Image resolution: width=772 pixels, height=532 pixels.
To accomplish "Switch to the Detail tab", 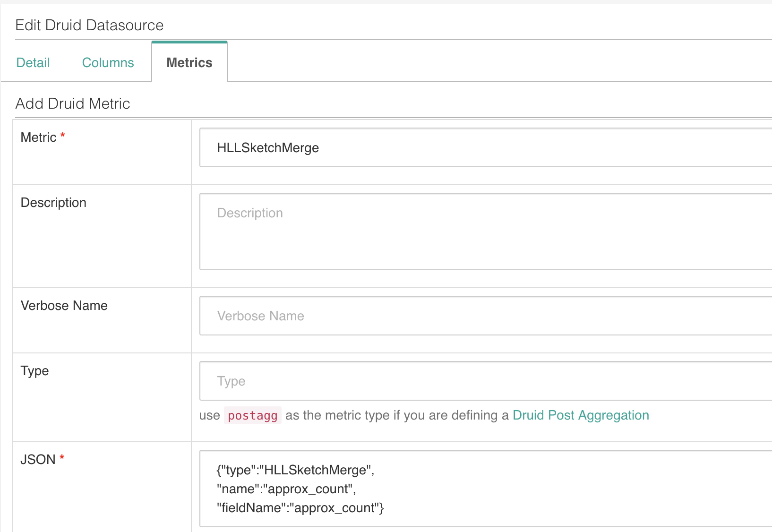I will click(x=33, y=62).
